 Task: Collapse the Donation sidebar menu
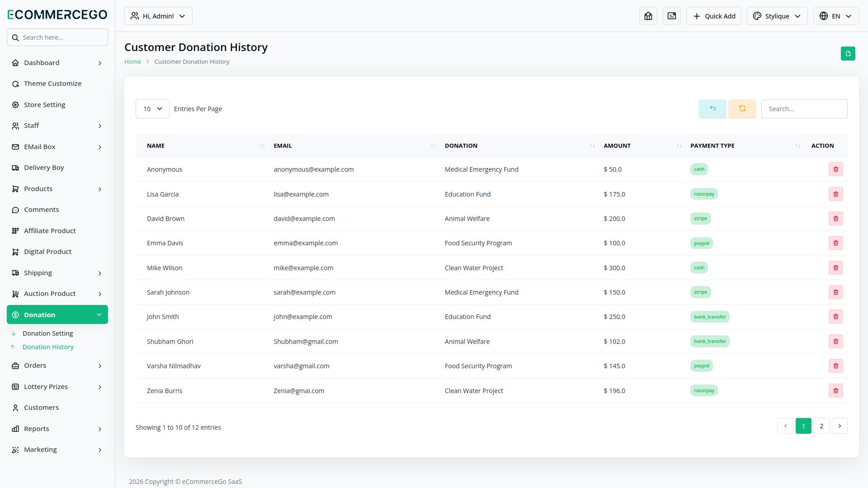pos(57,314)
